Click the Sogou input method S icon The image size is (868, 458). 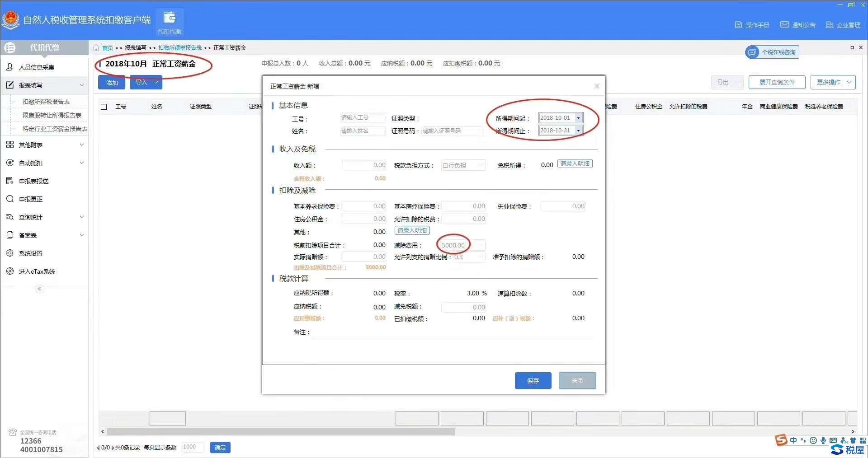(781, 440)
